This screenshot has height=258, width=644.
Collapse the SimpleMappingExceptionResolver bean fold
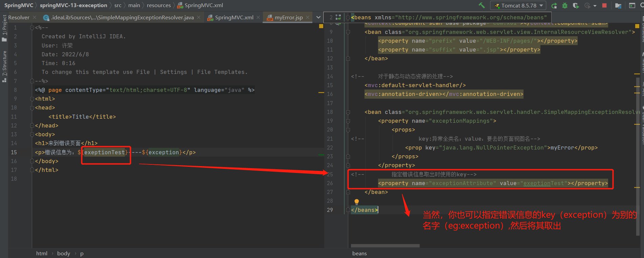pos(348,112)
